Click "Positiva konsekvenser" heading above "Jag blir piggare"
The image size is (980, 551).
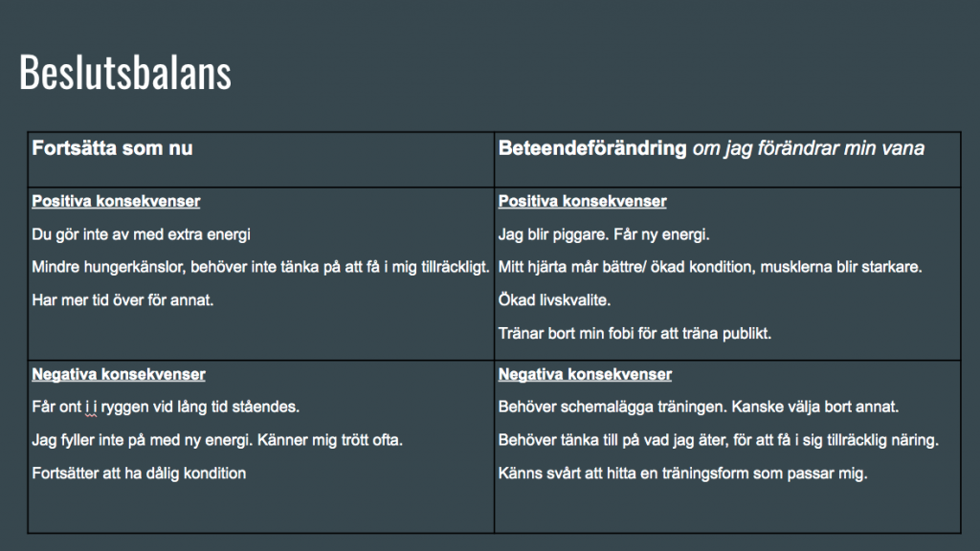tap(582, 202)
